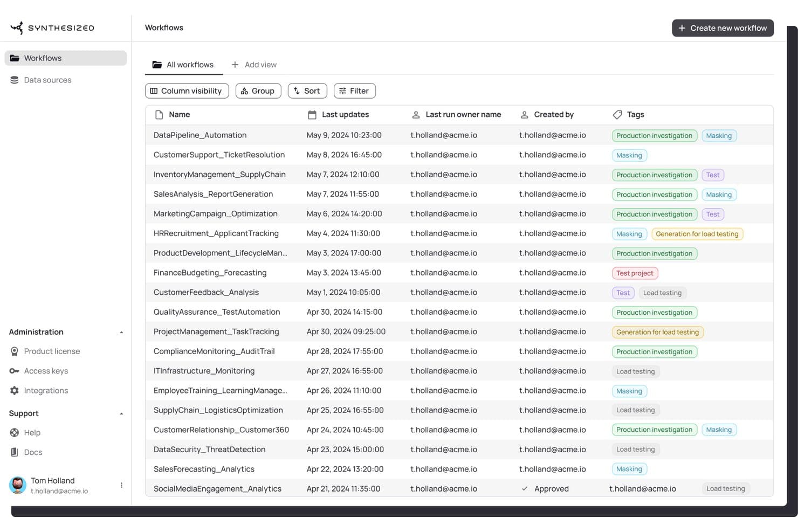Select the All workflows tab
The height and width of the screenshot is (532, 798).
click(x=183, y=65)
